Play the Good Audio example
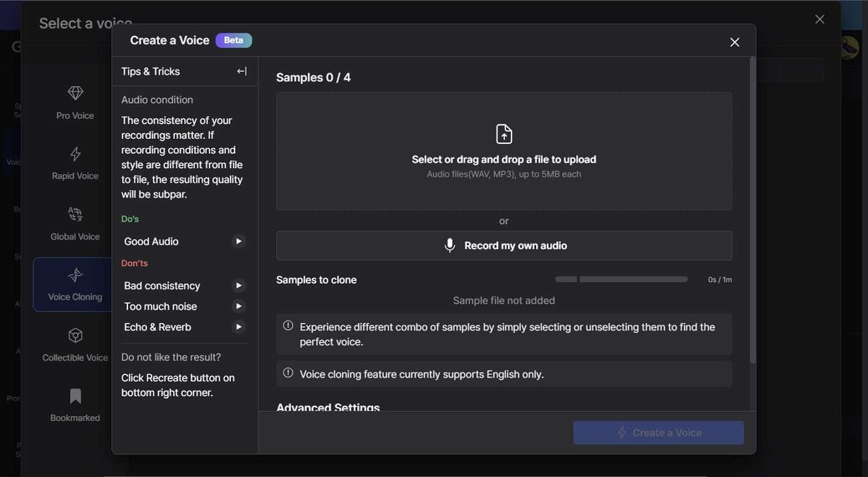 tap(238, 242)
